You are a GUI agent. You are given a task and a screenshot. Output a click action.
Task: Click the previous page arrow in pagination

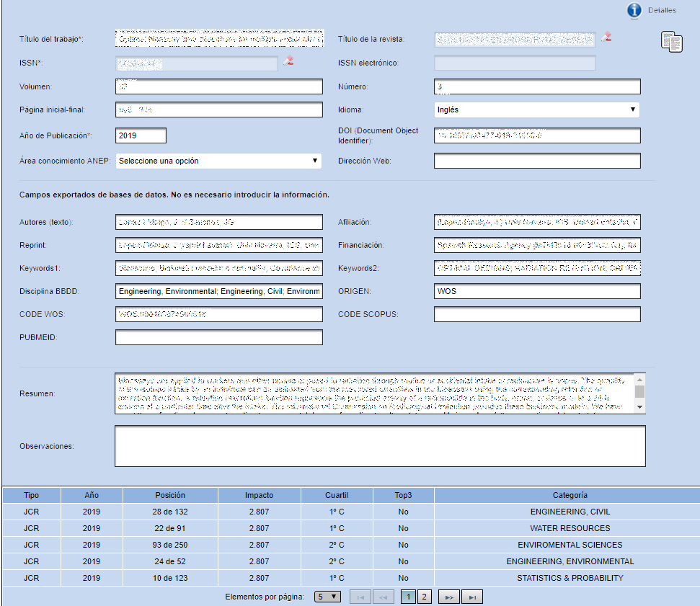click(x=383, y=597)
